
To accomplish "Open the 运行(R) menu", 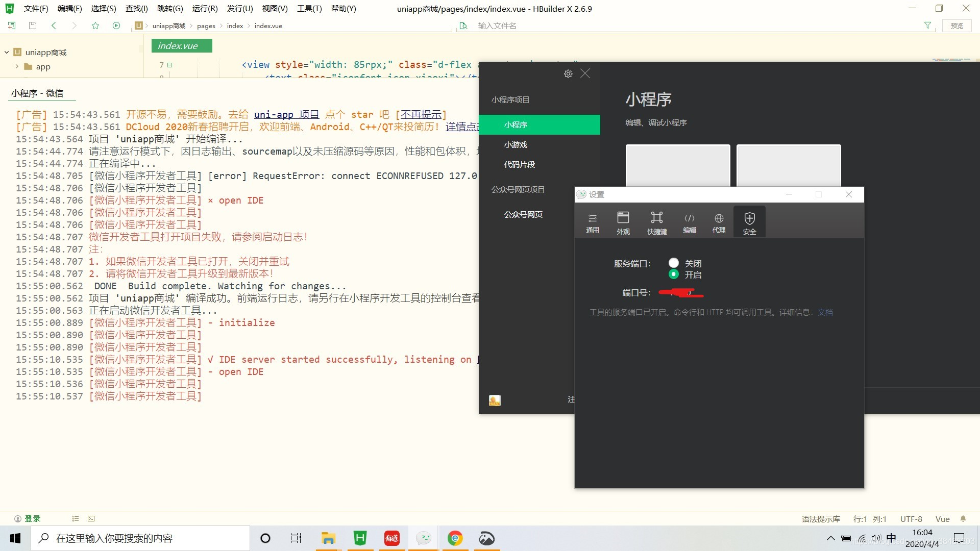I will click(x=205, y=9).
